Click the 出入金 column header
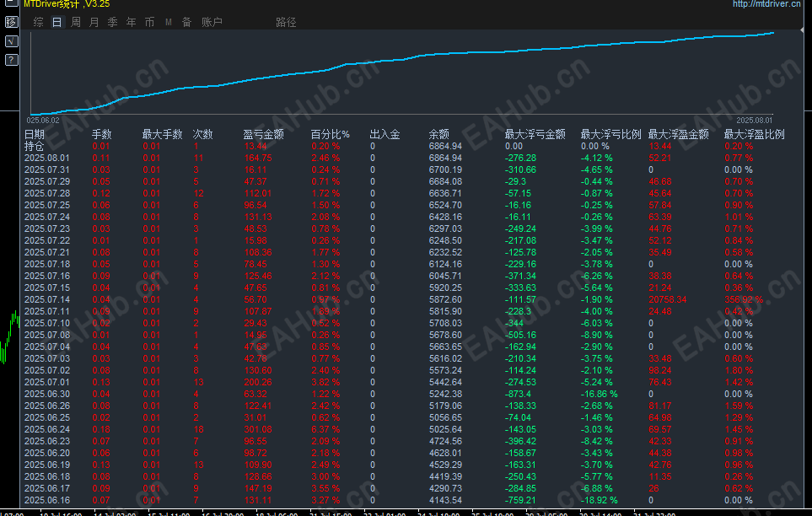Screen dimensions: 812x516 point(384,134)
